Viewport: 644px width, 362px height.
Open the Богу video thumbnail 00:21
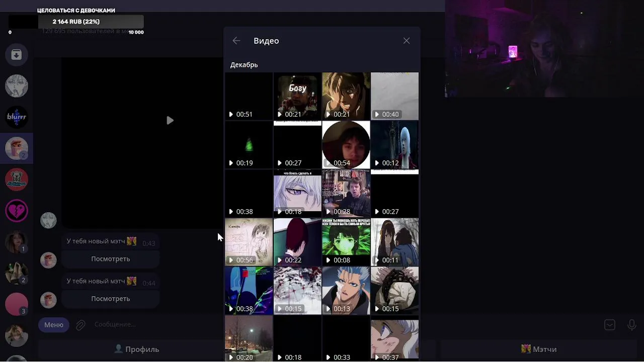tap(297, 96)
